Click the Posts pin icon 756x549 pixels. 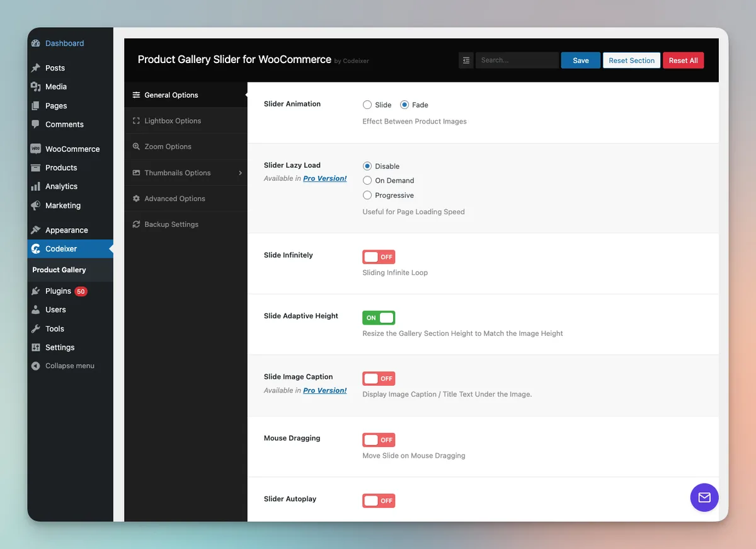tap(36, 68)
